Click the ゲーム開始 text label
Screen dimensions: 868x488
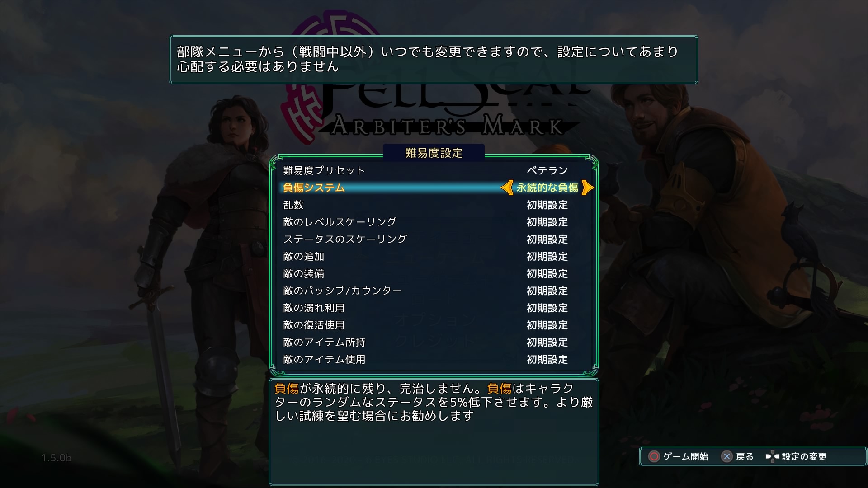[x=685, y=457]
